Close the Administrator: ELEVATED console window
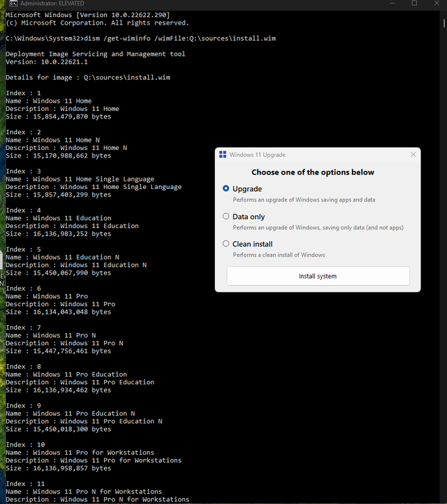 coord(436,3)
